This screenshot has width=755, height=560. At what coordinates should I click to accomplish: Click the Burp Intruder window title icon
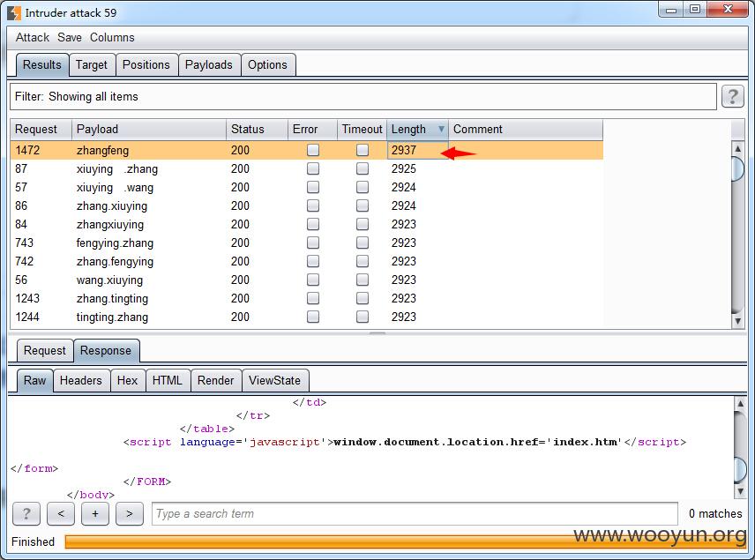(x=14, y=13)
